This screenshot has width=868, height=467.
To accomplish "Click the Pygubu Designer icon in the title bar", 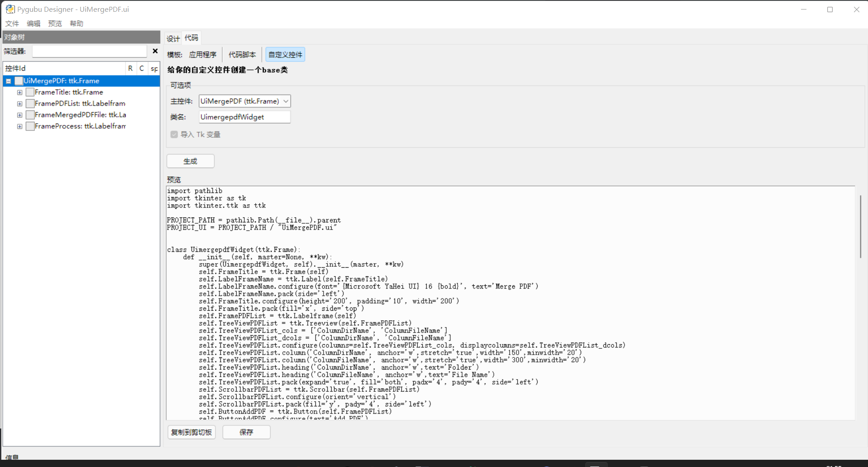I will [10, 9].
